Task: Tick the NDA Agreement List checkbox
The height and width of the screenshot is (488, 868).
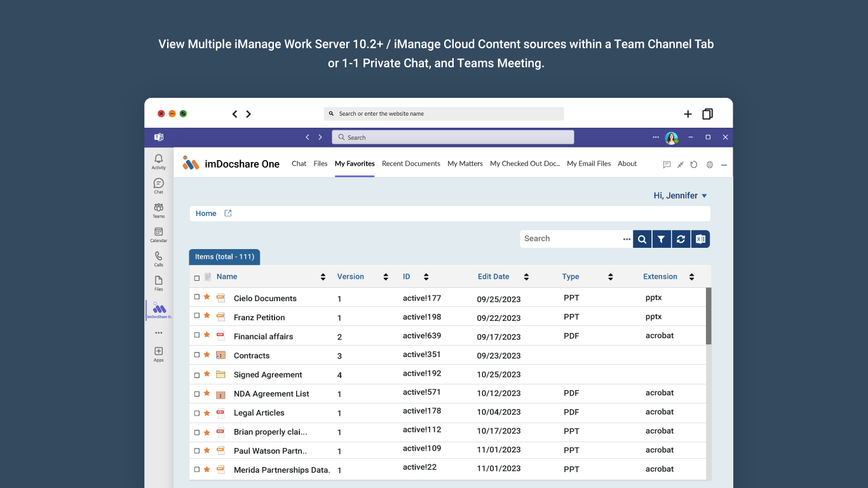Action: pos(197,394)
